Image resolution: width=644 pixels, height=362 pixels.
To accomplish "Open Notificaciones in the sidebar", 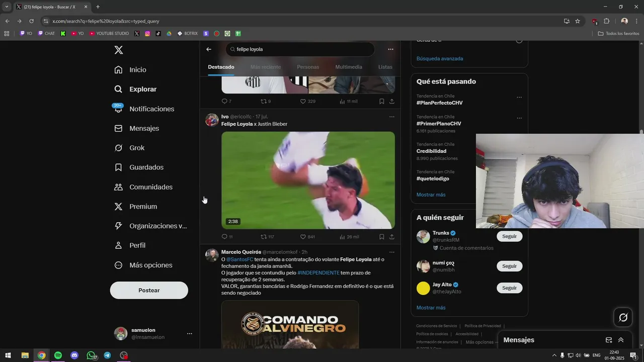I will coord(144,109).
